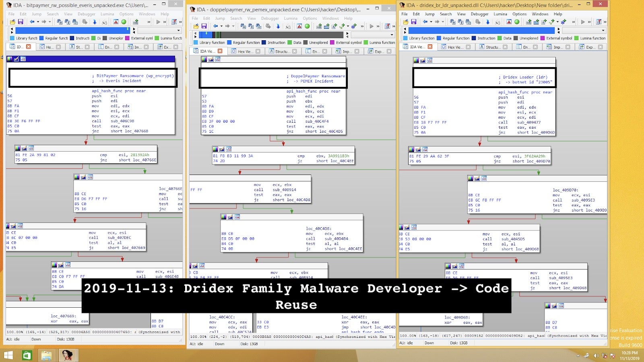Open the navigation combo box in the doppelpaymer window
Screen dimensions: 644x362
[372, 35]
